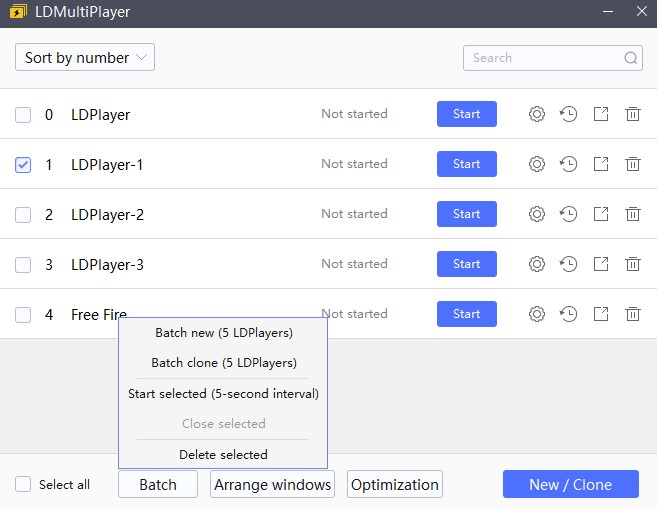Open the Sort by number dropdown
Viewport: 657px width, 509px height.
pyautogui.click(x=85, y=57)
